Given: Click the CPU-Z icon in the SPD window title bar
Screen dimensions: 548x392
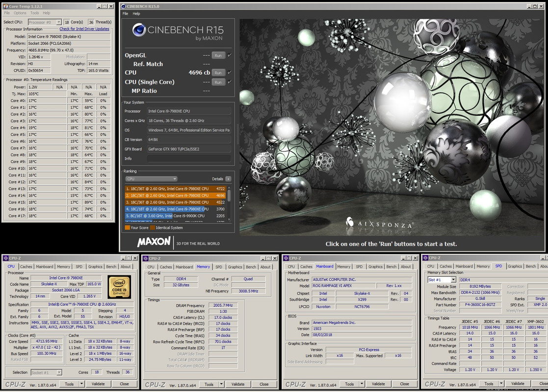Looking at the screenshot, I should click(425, 258).
